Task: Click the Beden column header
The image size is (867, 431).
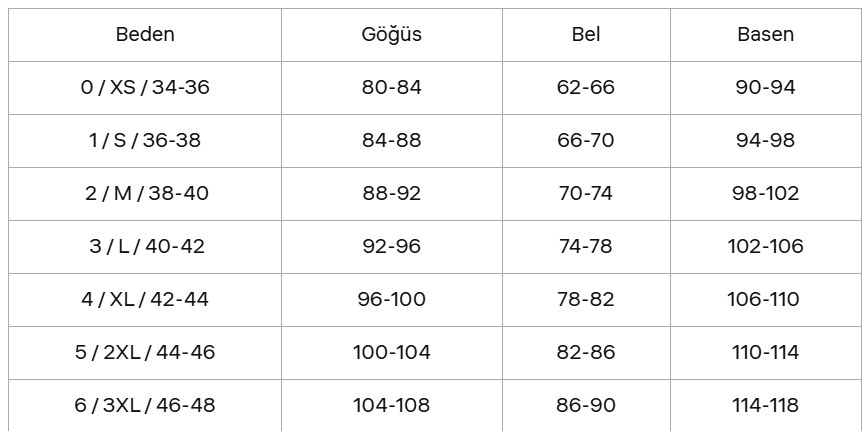Action: pyautogui.click(x=145, y=35)
